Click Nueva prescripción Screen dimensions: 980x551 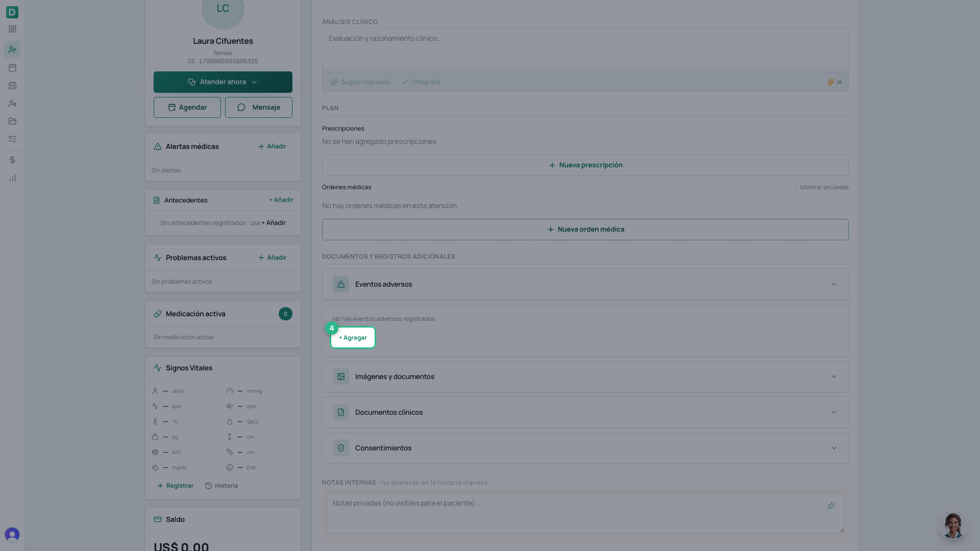pyautogui.click(x=585, y=165)
